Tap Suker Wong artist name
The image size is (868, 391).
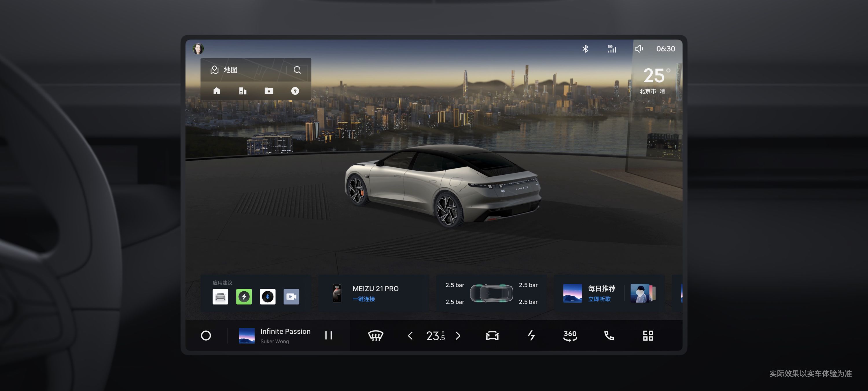tap(275, 341)
